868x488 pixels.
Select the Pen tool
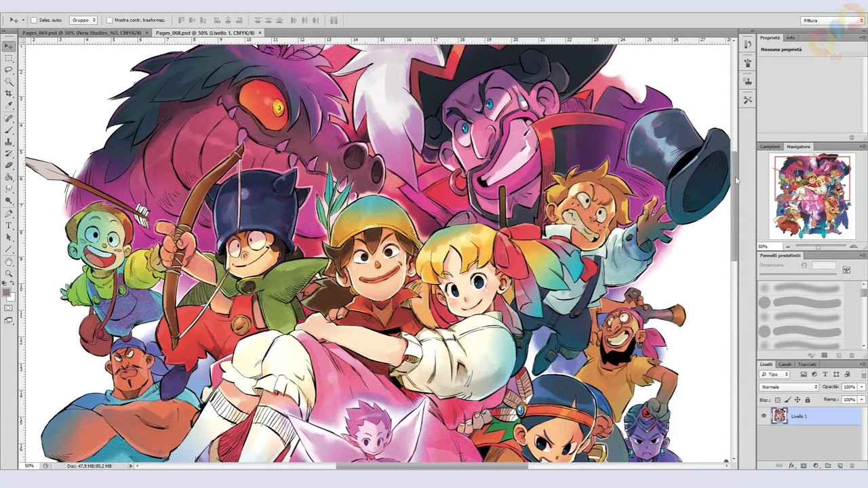[x=8, y=213]
